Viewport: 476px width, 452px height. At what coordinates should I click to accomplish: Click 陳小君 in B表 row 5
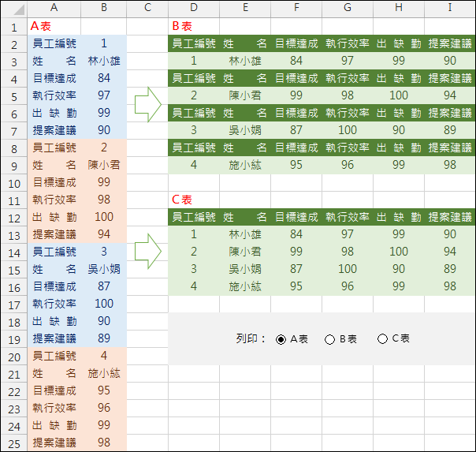[x=245, y=95]
